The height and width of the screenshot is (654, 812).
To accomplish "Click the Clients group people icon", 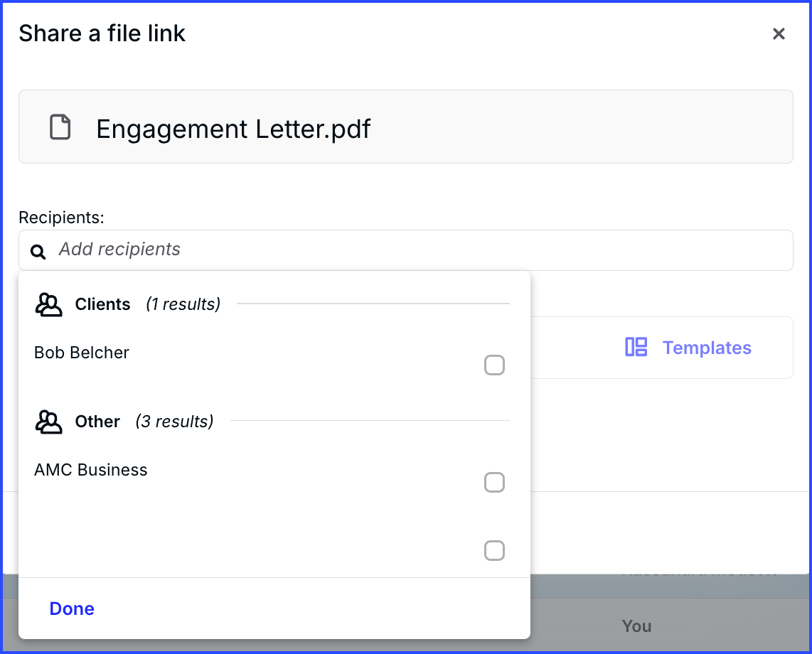I will click(x=48, y=304).
